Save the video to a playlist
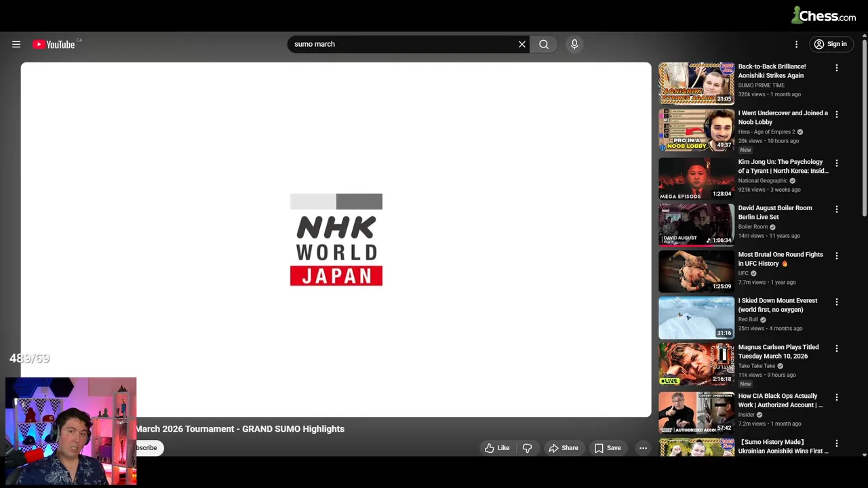868x488 pixels. click(x=608, y=448)
